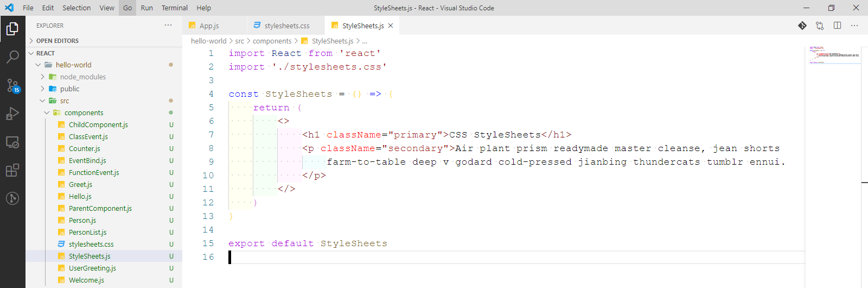Open the Explorer view in activity bar
This screenshot has width=868, height=288.
[x=12, y=28]
